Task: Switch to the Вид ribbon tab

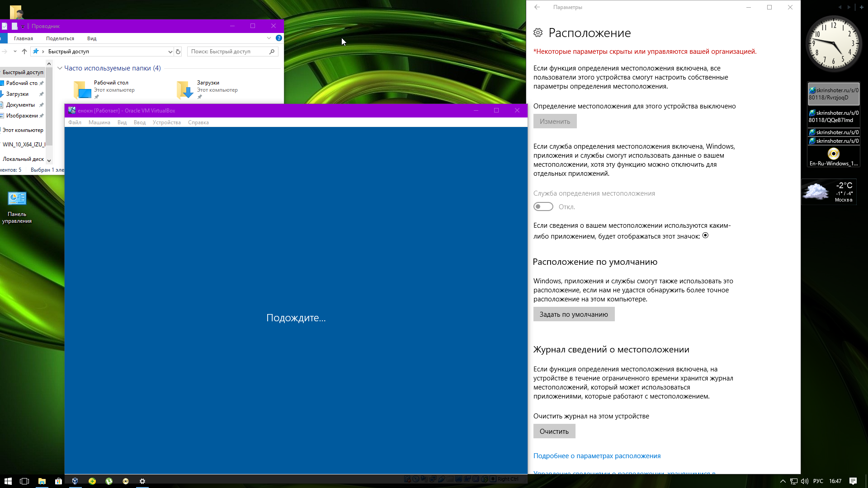Action: click(92, 38)
